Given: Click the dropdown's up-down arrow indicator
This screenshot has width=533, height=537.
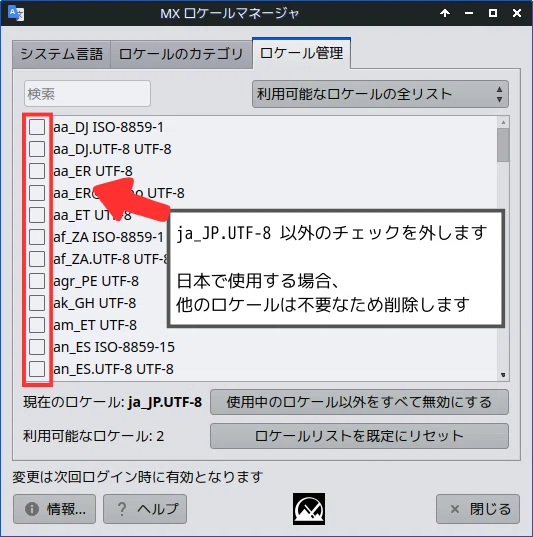Looking at the screenshot, I should (x=499, y=94).
